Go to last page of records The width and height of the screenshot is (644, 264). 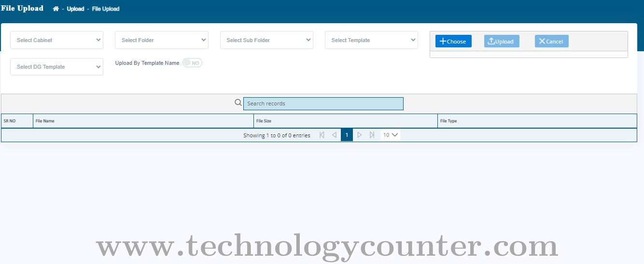click(372, 135)
